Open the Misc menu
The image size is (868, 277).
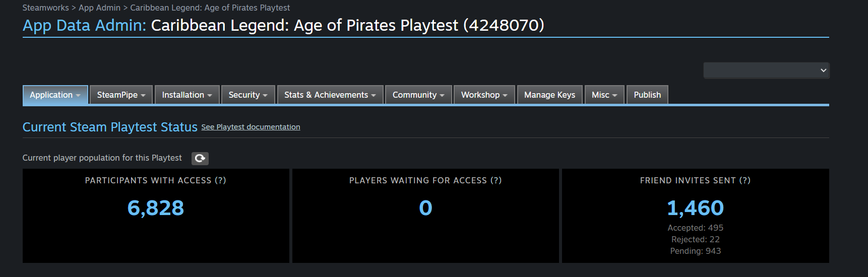tap(604, 95)
